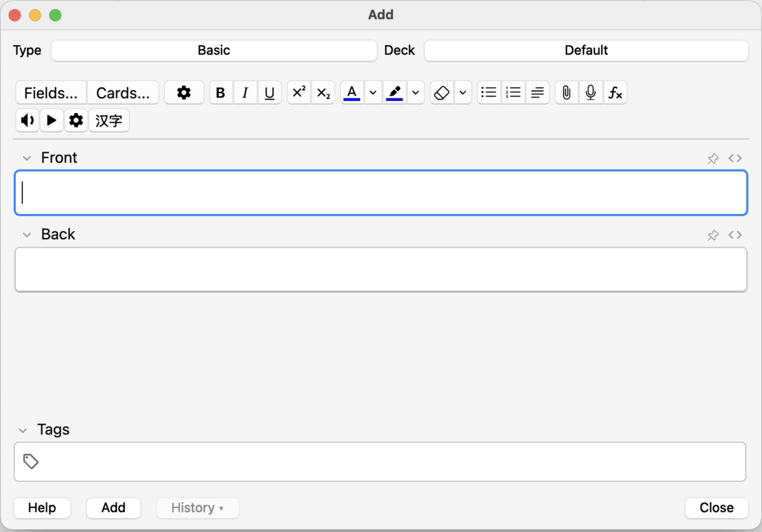Click into the Tags input field
Viewport: 762px width, 532px height.
click(x=380, y=462)
